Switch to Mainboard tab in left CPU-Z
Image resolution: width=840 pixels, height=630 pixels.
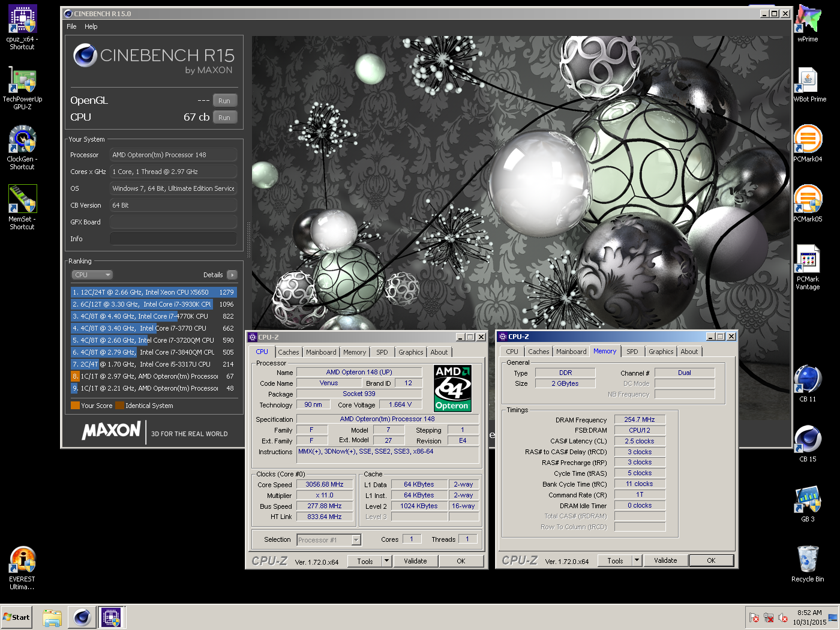tap(321, 352)
